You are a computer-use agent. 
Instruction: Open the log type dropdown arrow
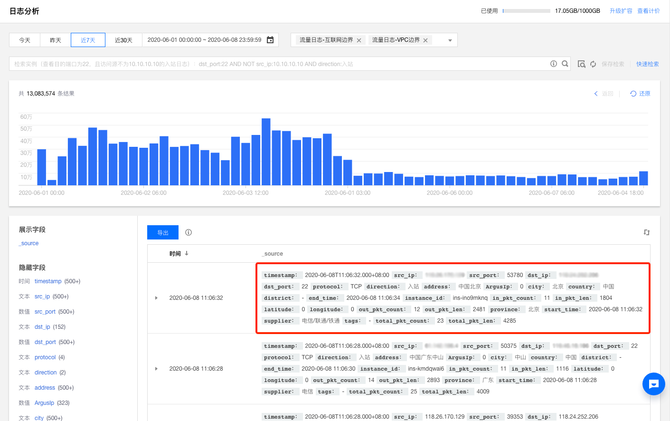(x=450, y=41)
